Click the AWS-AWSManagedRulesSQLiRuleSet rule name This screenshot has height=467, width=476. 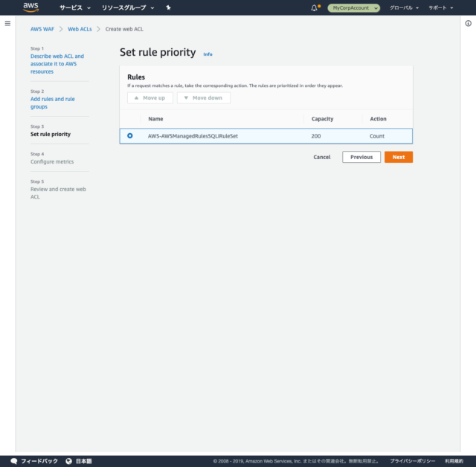point(193,136)
